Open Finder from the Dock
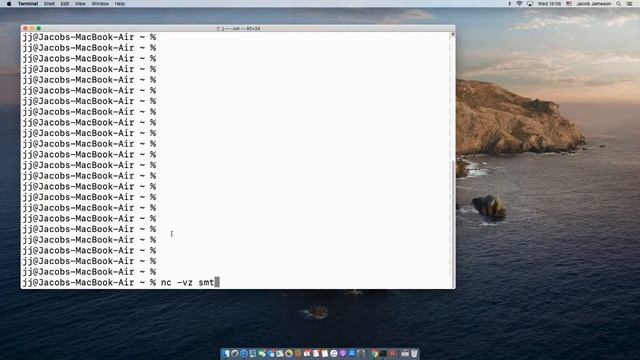The image size is (640, 360). (x=227, y=353)
